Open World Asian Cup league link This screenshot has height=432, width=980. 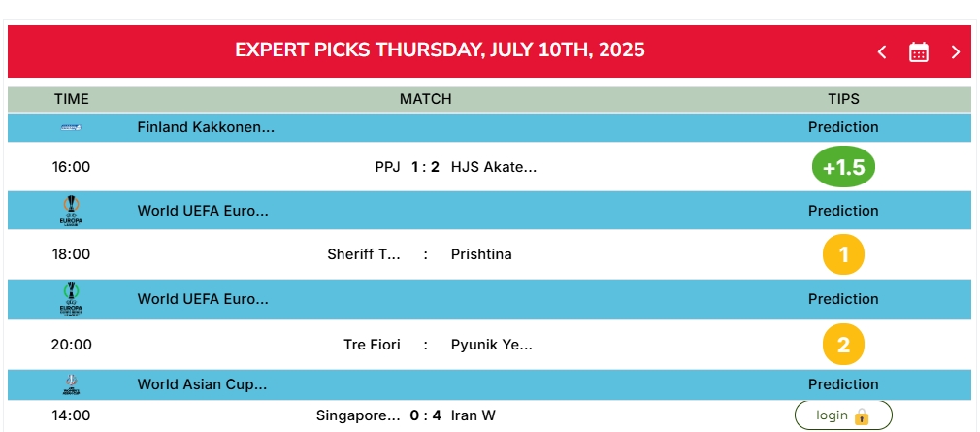(x=202, y=384)
